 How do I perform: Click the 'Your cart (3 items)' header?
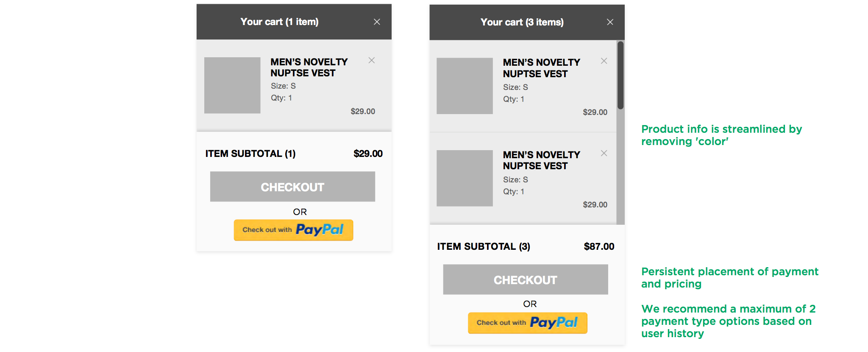coord(522,22)
